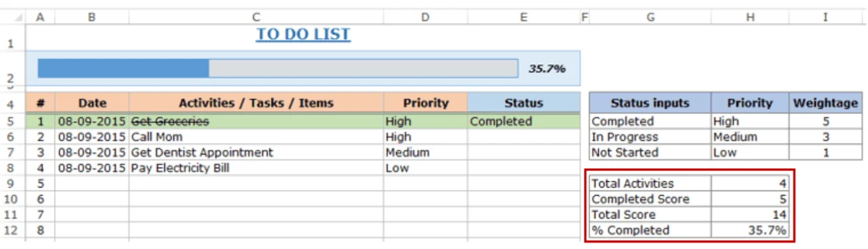Select Total Score value 14
The width and height of the screenshot is (868, 249).
(x=750, y=215)
